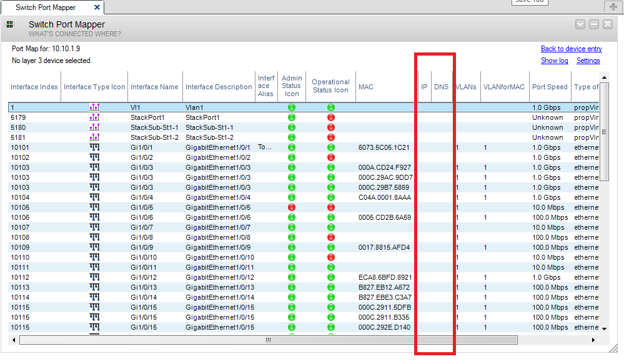
Task: Select MAC address 000A.CD24.F927
Action: click(384, 167)
